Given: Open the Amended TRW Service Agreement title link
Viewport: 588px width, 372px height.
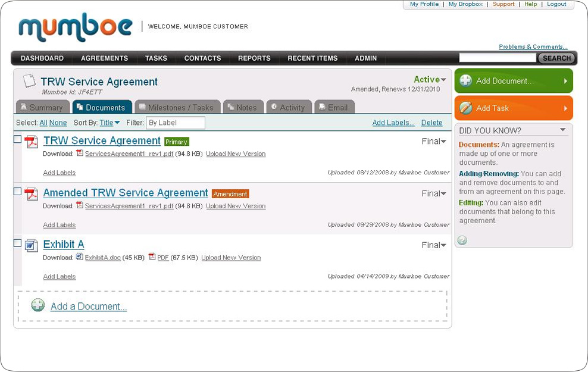Looking at the screenshot, I should (x=126, y=193).
